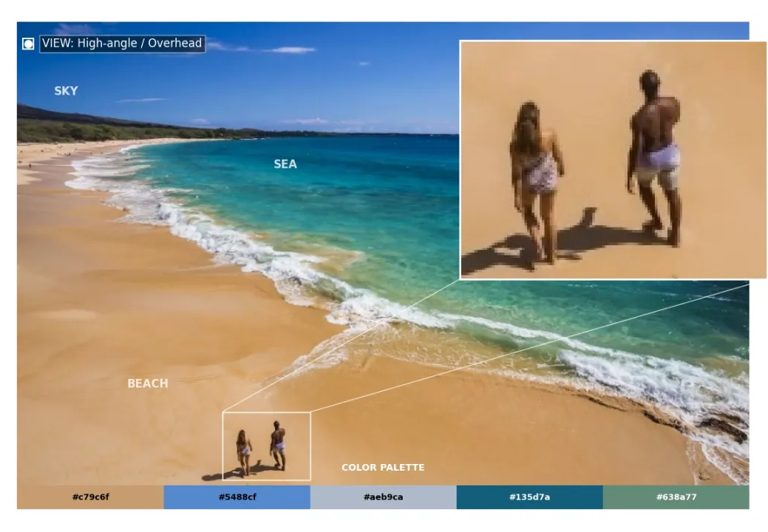
Task: Select the small woman inside the white selection box
Action: pos(244,450)
